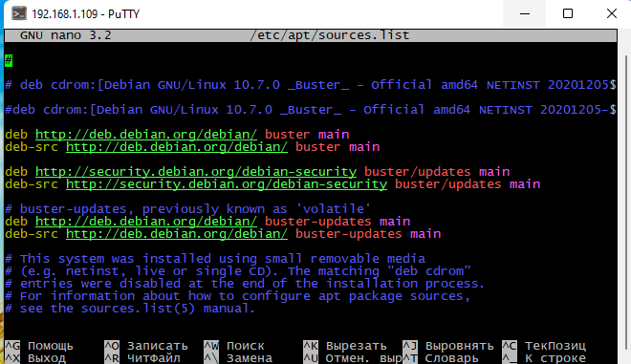Click the security.debian.org URL on the deb line
This screenshot has height=364, width=631.
(196, 172)
